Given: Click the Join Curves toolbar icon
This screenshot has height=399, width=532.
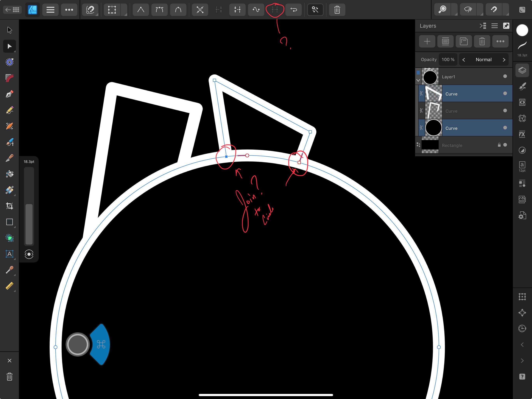Looking at the screenshot, I should (275, 10).
